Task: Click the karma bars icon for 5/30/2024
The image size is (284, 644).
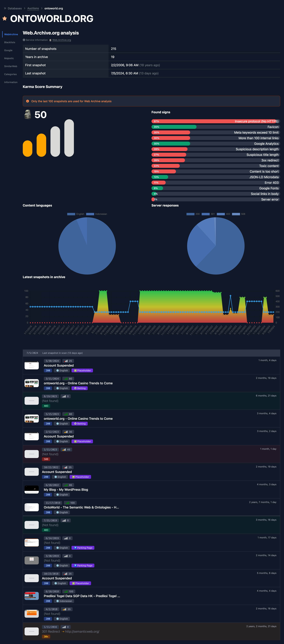Action: click(66, 361)
